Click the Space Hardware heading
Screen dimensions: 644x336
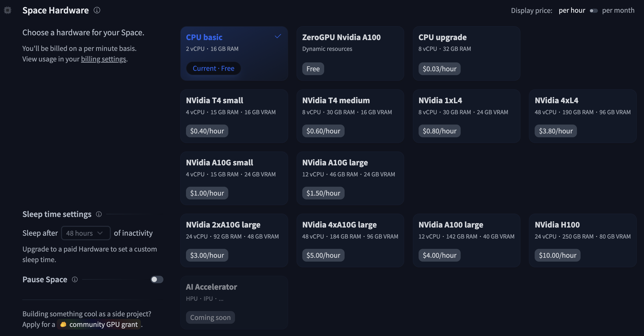56,10
